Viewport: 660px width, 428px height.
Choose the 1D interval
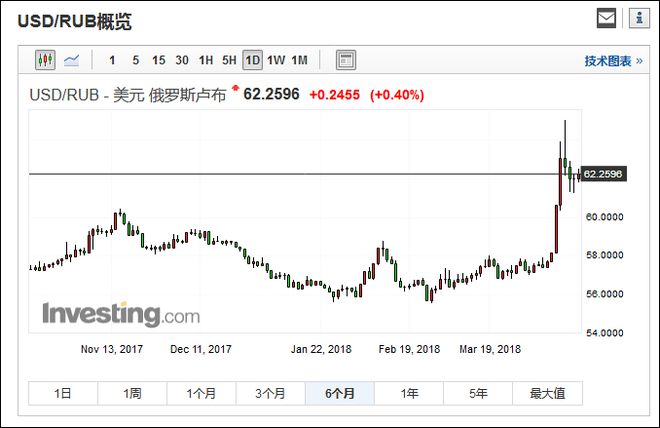pos(253,60)
